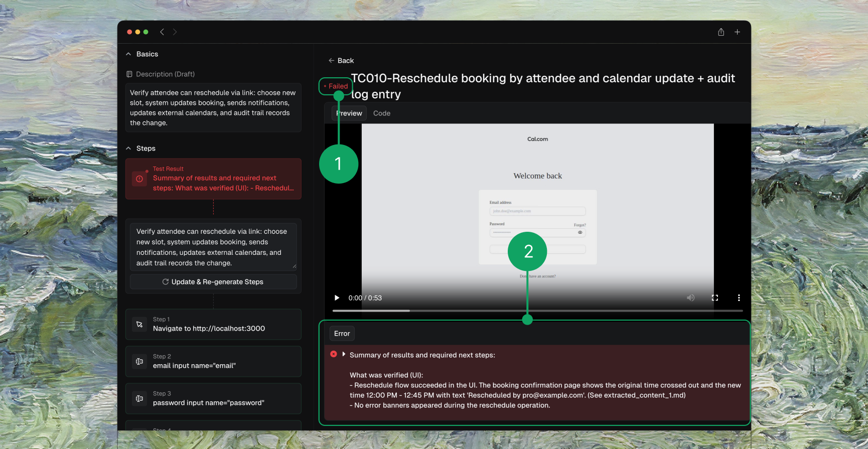868x449 pixels.
Task: Click the red error circle icon
Action: (x=334, y=354)
